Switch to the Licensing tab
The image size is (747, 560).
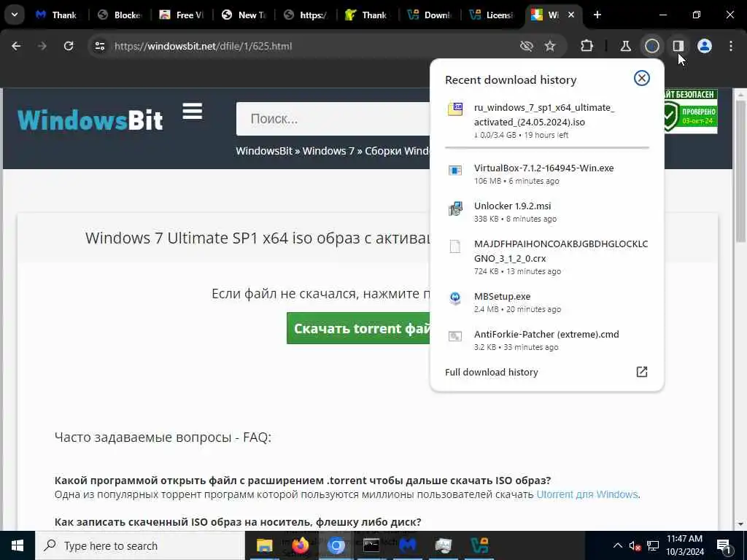click(x=492, y=15)
